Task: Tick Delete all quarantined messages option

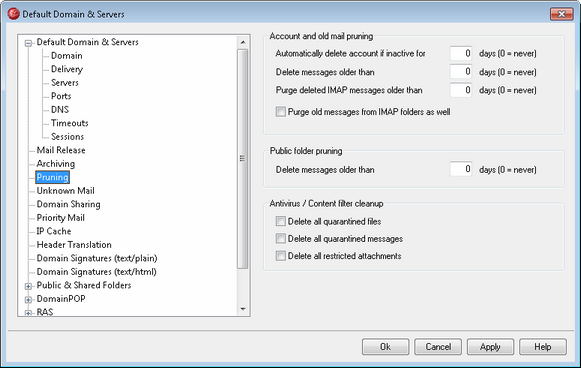Action: coord(280,238)
